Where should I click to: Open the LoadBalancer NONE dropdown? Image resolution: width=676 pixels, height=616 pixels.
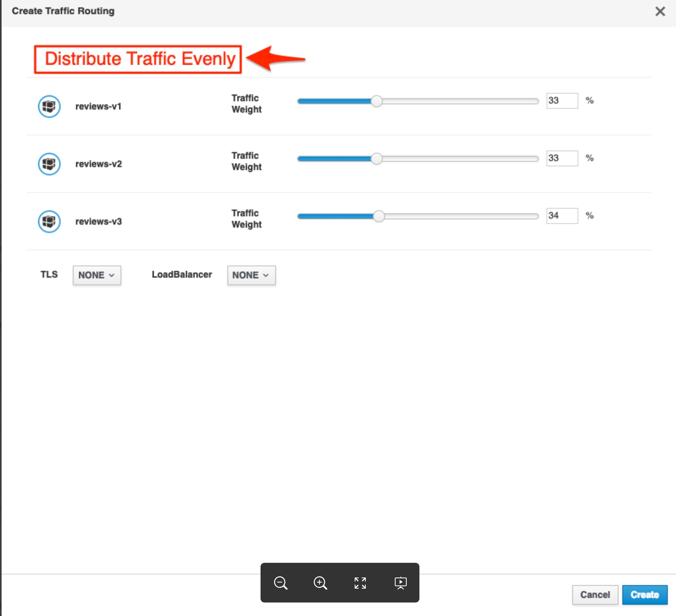coord(251,275)
